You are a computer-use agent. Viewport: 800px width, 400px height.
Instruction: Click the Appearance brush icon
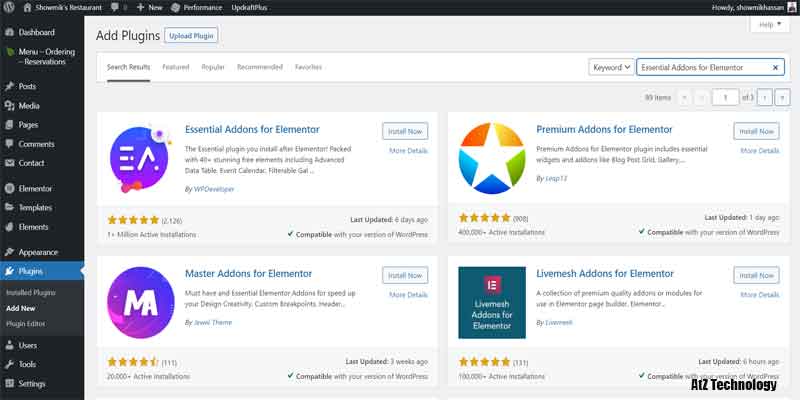(x=10, y=252)
